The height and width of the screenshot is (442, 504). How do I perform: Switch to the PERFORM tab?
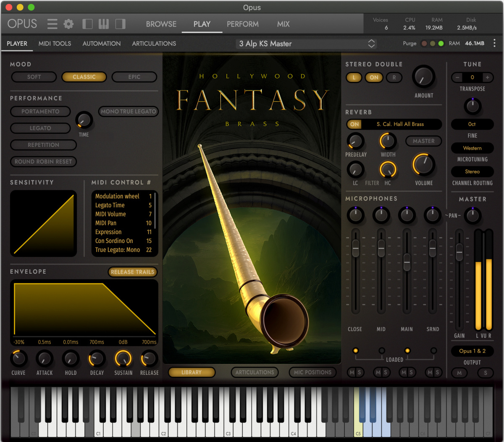[242, 24]
